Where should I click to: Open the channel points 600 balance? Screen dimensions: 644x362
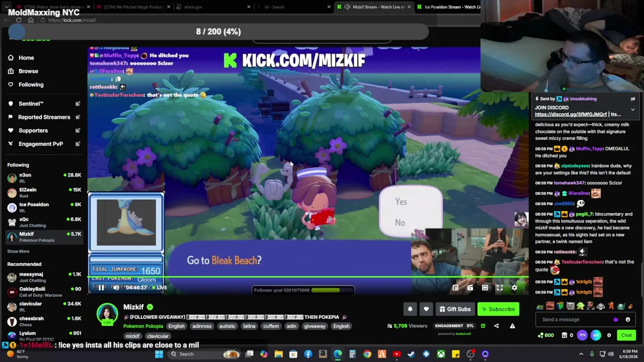click(545, 335)
